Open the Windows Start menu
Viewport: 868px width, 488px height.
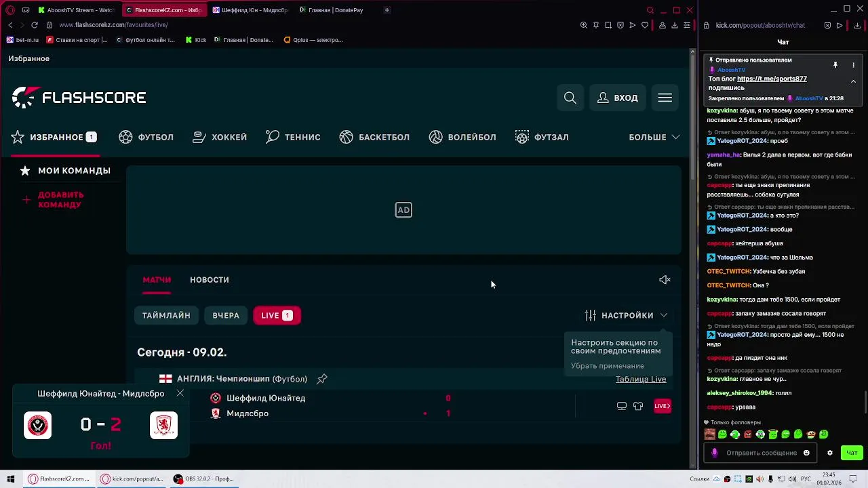(11, 479)
